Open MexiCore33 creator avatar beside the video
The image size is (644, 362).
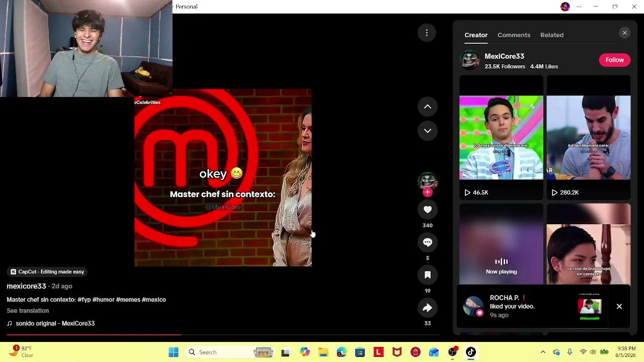pos(427,180)
